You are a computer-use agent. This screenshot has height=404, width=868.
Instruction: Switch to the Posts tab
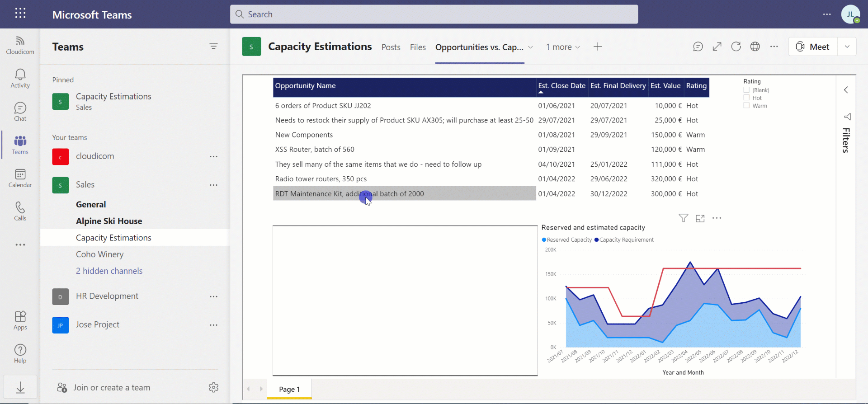click(391, 47)
